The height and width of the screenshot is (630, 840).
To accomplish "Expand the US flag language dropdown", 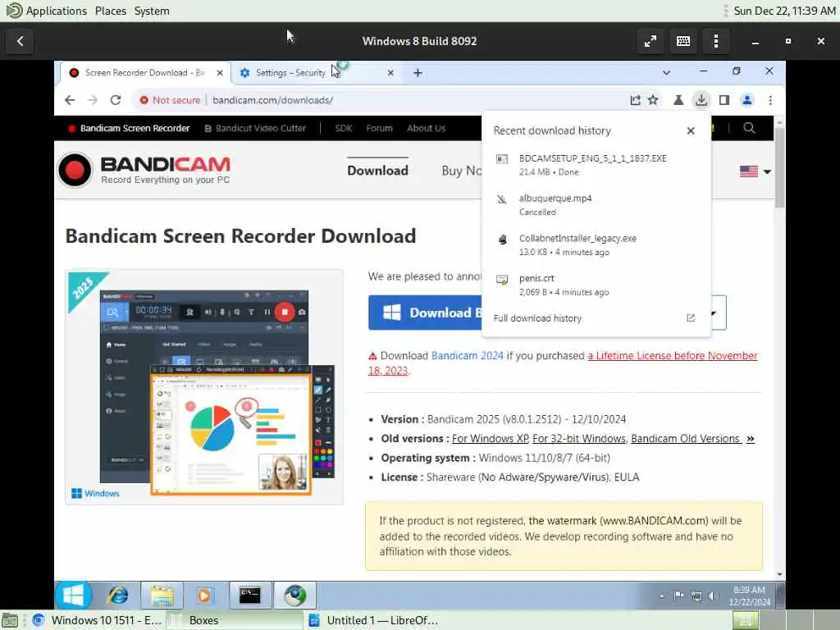I will pos(756,171).
